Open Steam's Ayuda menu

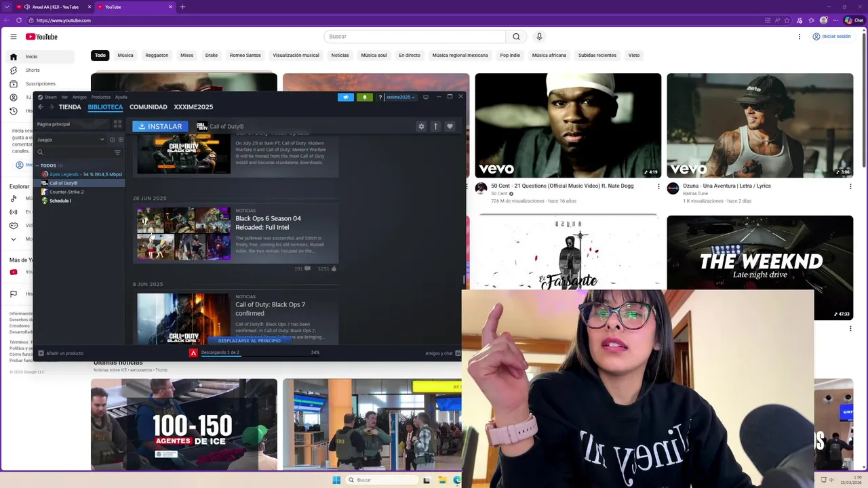click(x=121, y=97)
